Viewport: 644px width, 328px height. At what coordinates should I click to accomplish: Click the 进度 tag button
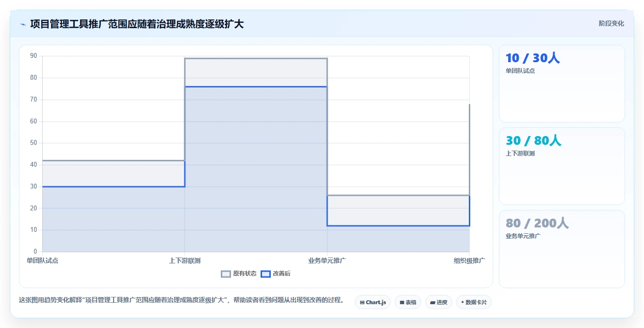438,302
